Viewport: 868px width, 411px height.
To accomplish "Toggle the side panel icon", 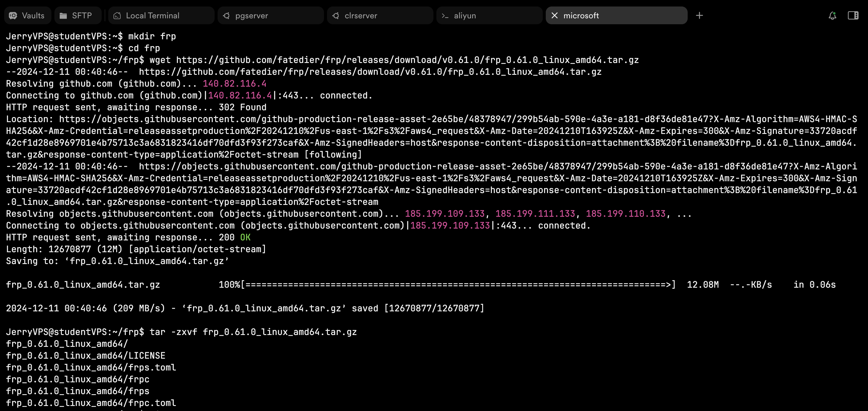I will (x=853, y=15).
